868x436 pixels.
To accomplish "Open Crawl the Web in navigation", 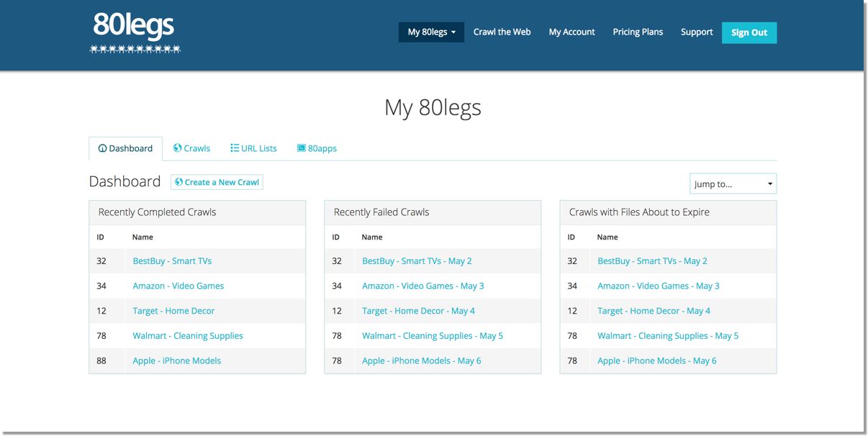I will tap(502, 32).
